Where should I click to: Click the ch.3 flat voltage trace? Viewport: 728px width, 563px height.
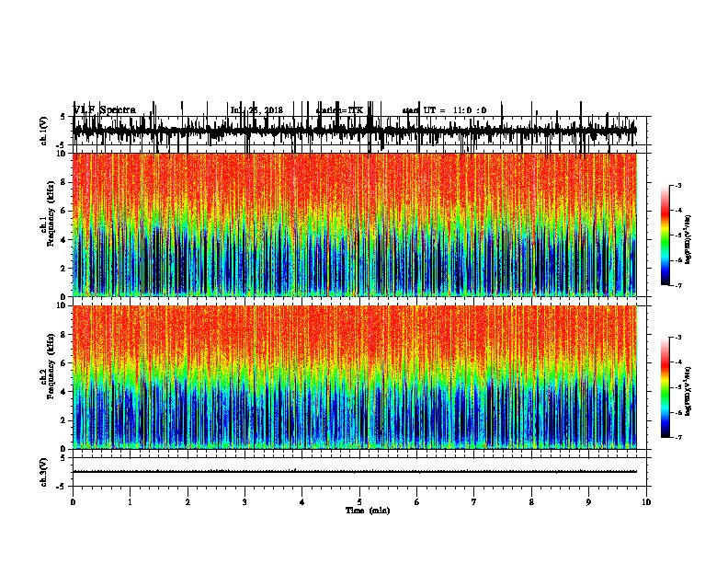pos(355,472)
